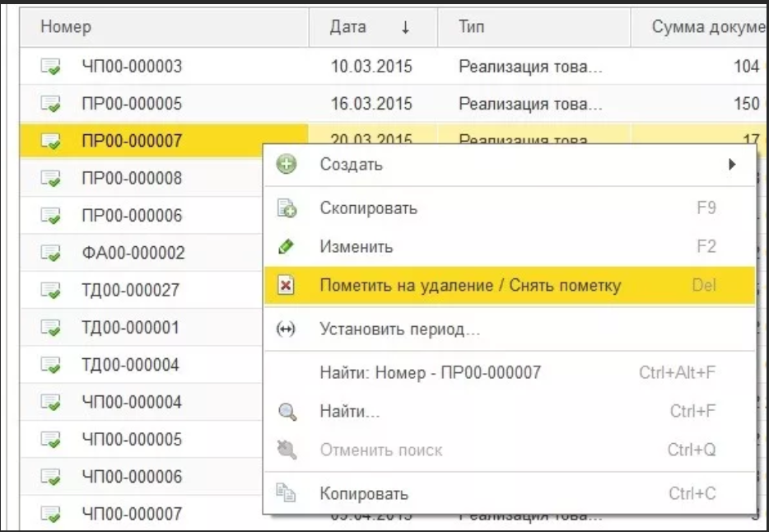Select document number ЧП00-000003
769x532 pixels.
pyautogui.click(x=132, y=66)
